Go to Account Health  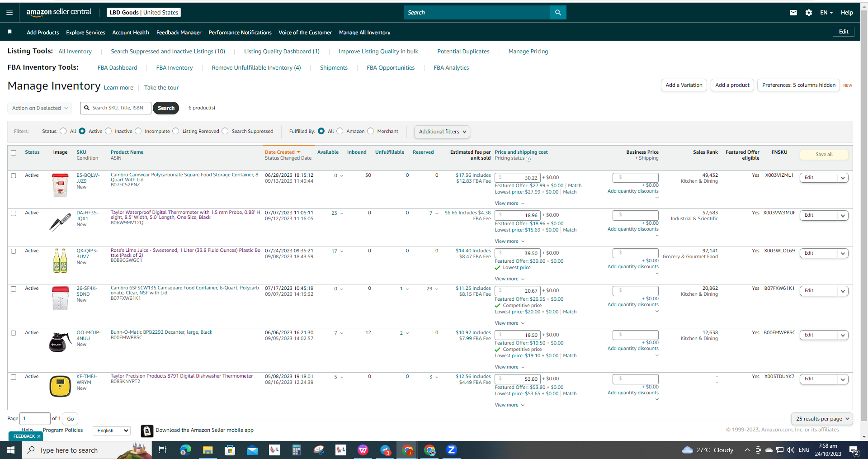click(131, 33)
